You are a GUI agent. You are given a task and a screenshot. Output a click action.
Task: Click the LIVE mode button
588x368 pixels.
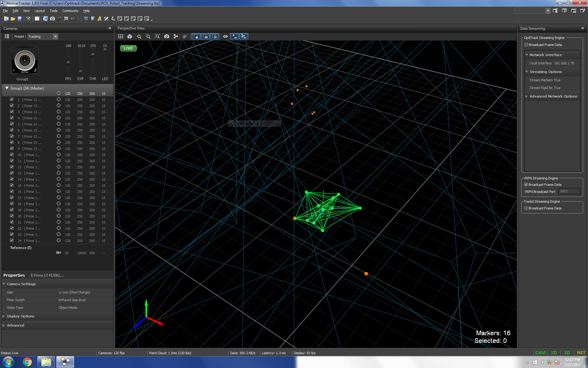pyautogui.click(x=128, y=48)
